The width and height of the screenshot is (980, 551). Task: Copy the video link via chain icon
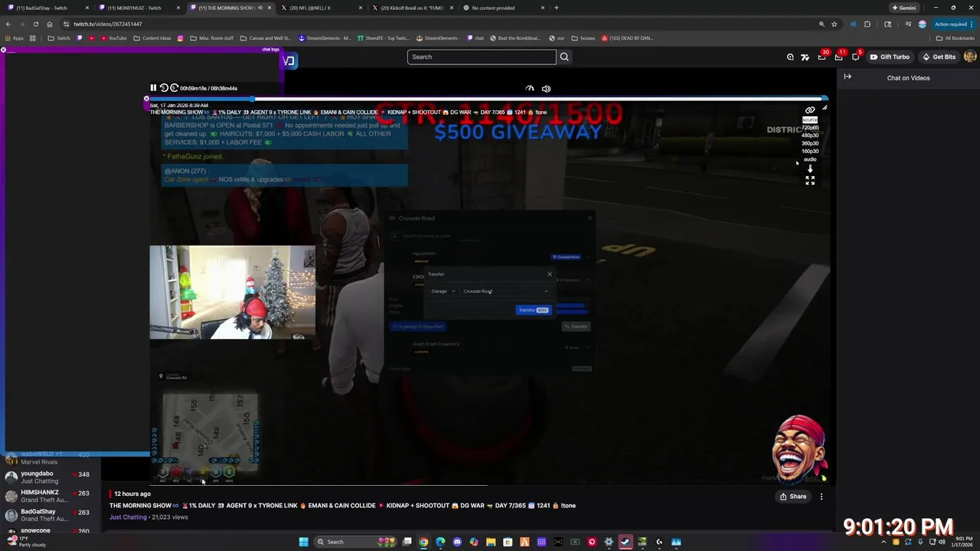tap(810, 110)
